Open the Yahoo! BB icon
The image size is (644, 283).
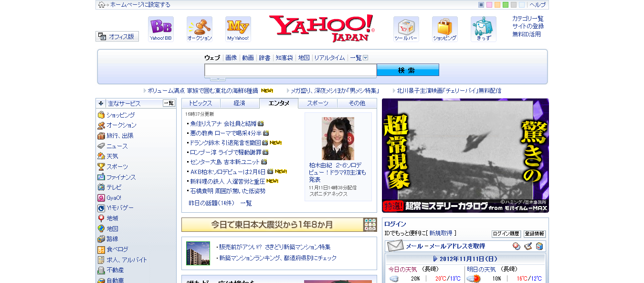click(x=161, y=29)
